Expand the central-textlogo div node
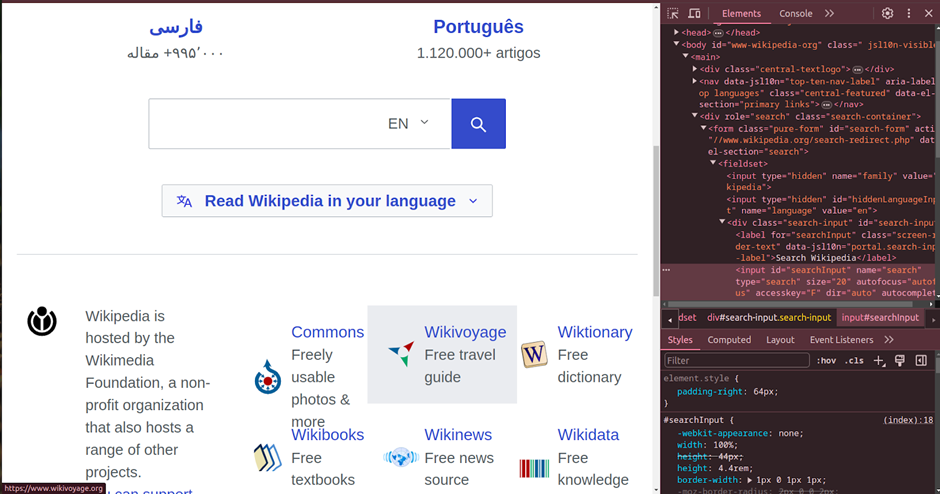The height and width of the screenshot is (494, 940). [x=695, y=69]
